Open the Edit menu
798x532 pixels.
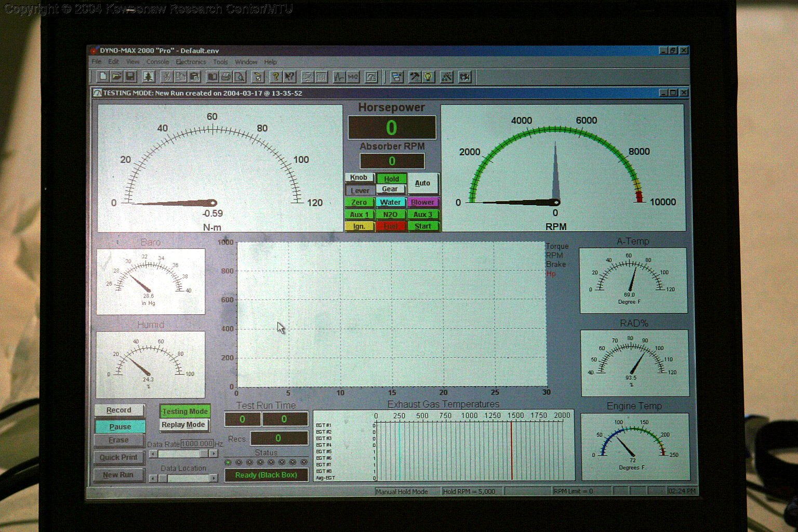click(x=113, y=62)
